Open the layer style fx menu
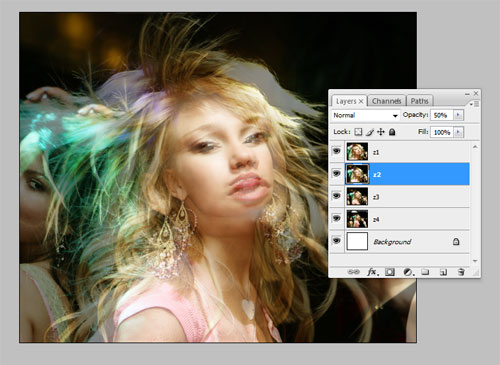The width and height of the screenshot is (500, 365). click(x=373, y=272)
